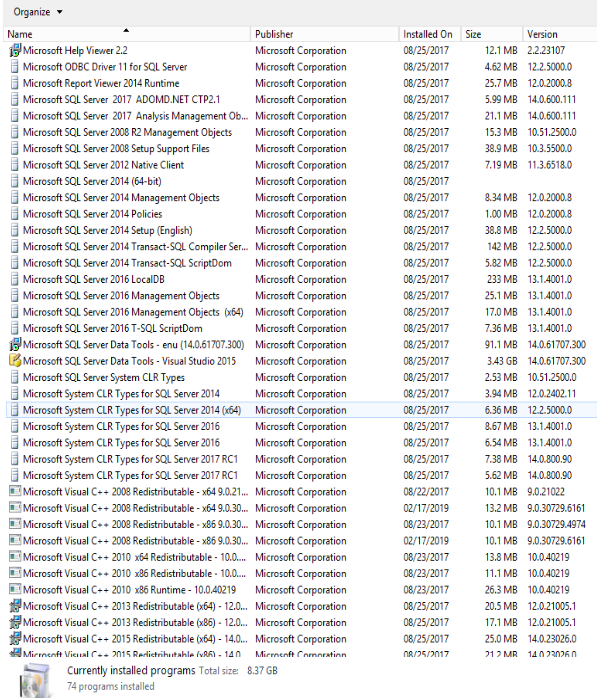
Task: Click the 26.3 MB size cell
Action: 501,590
